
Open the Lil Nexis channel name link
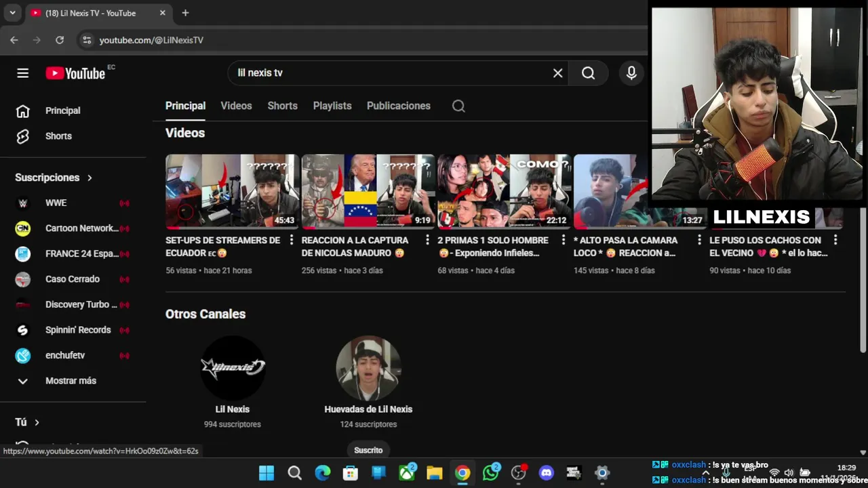(233, 409)
